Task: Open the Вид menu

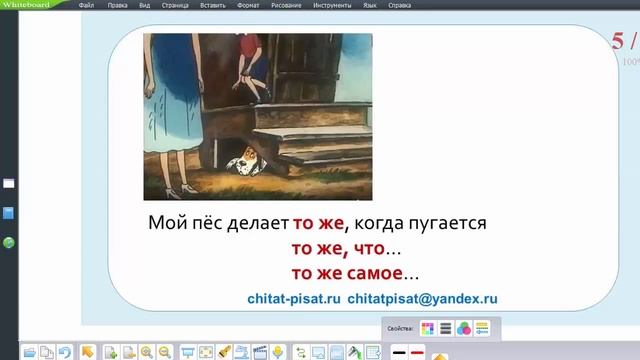Action: click(x=144, y=5)
